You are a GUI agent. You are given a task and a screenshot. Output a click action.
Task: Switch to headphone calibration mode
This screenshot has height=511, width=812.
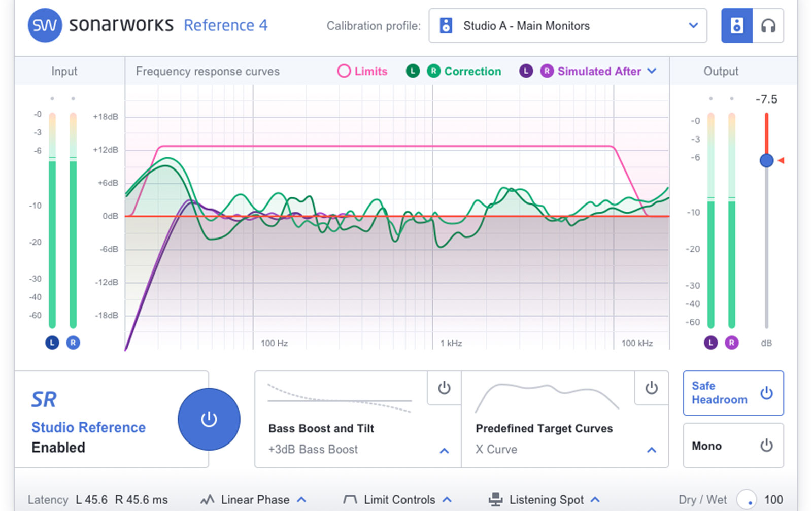(768, 25)
